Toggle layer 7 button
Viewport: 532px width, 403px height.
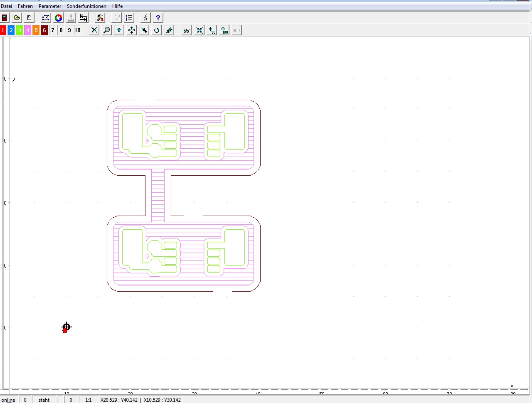click(53, 30)
